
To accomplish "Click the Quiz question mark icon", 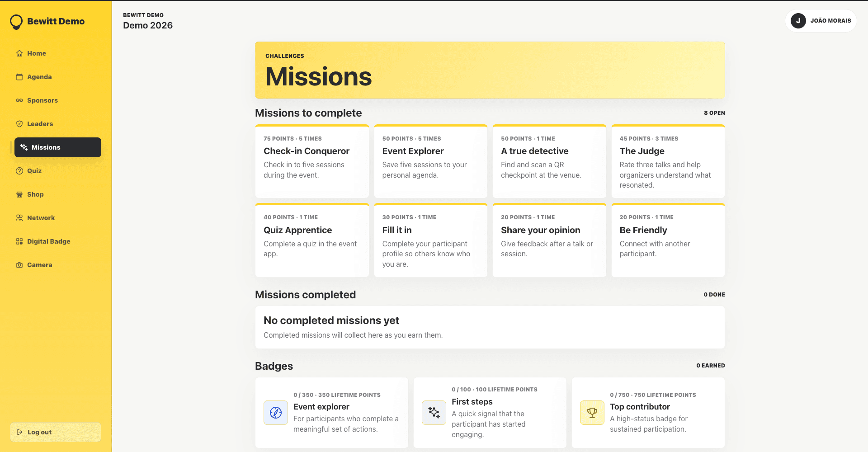I will (19, 171).
